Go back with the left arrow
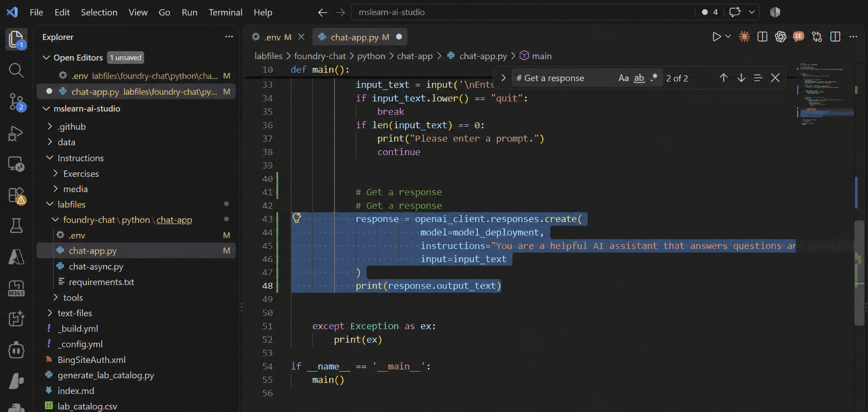The height and width of the screenshot is (412, 868). click(x=322, y=12)
